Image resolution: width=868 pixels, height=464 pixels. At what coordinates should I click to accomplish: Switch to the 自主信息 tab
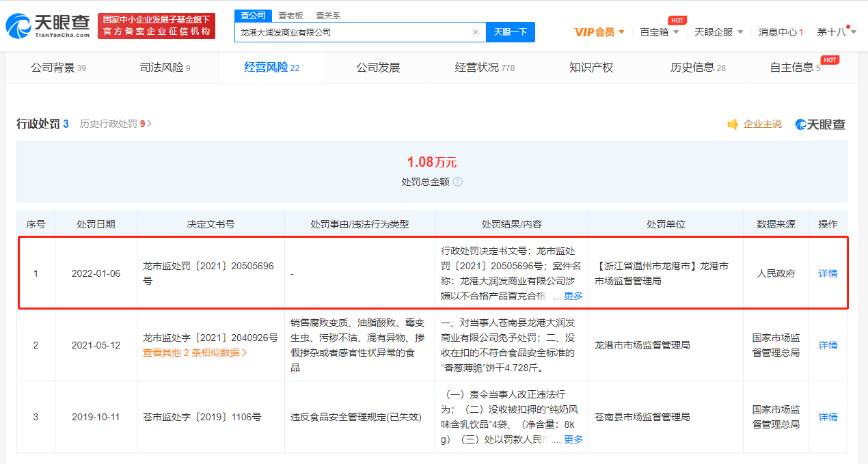click(x=795, y=68)
